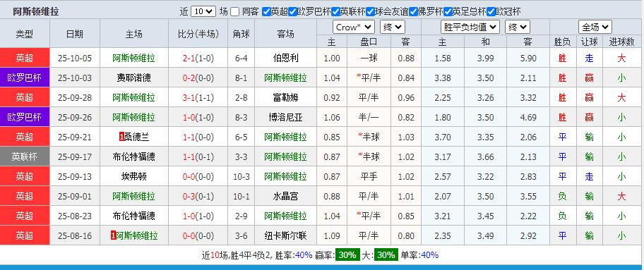Image resolution: width=644 pixels, height=270 pixels.
Task: Click the green 30% 赢率 badge
Action: (x=347, y=255)
